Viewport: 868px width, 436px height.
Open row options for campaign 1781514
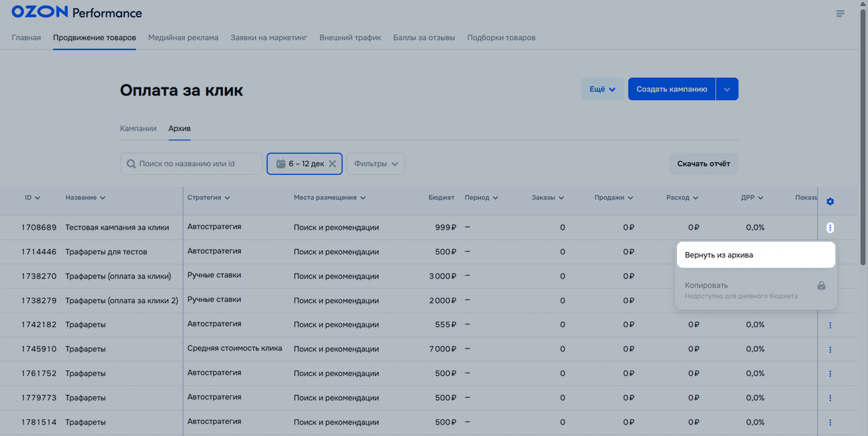point(830,422)
